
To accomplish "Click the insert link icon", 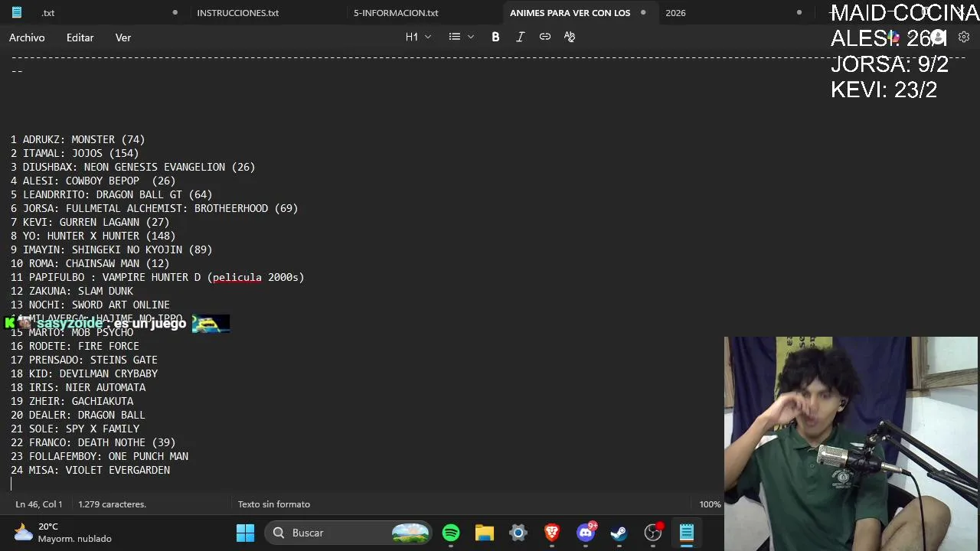I will point(545,37).
